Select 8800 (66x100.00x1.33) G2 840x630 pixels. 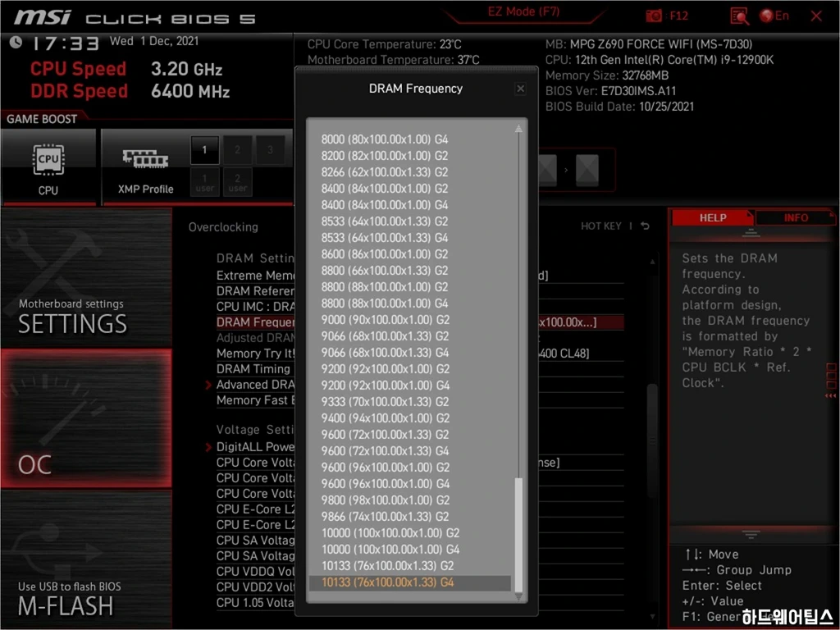pos(410,271)
